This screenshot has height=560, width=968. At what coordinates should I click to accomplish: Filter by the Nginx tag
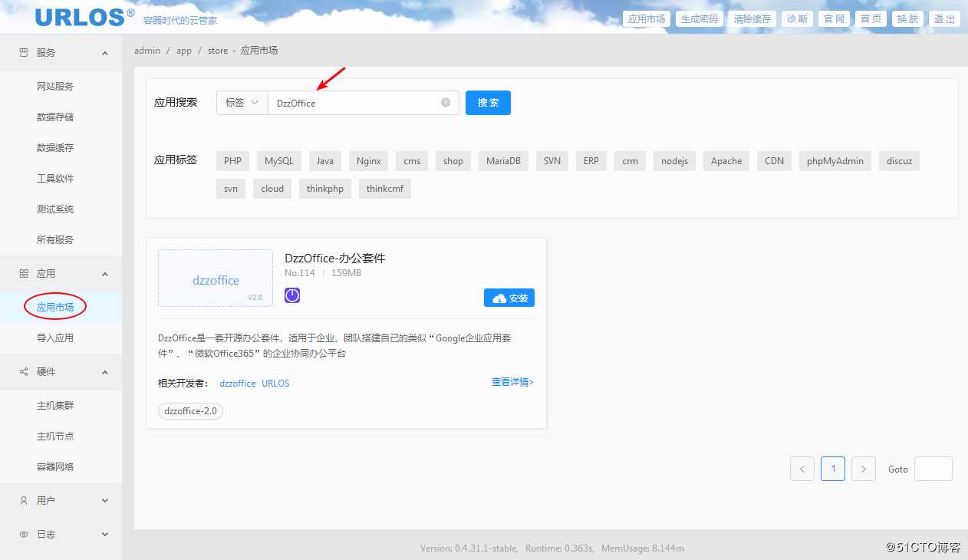tap(369, 161)
